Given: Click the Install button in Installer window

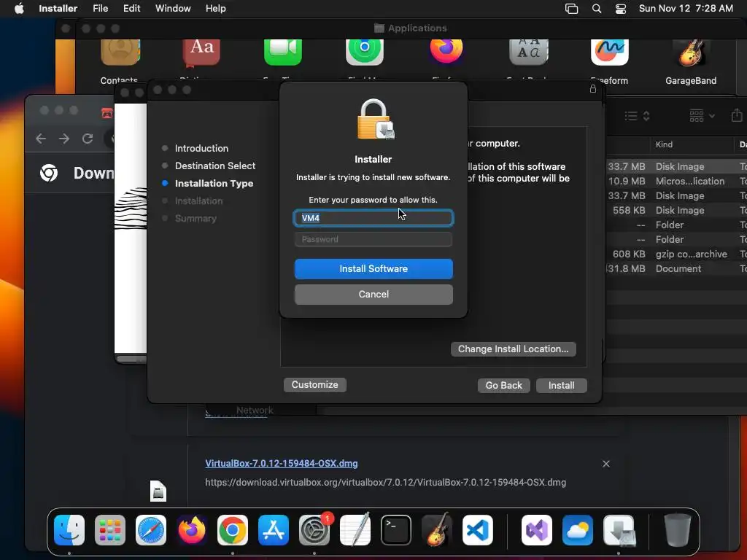Looking at the screenshot, I should tap(561, 385).
